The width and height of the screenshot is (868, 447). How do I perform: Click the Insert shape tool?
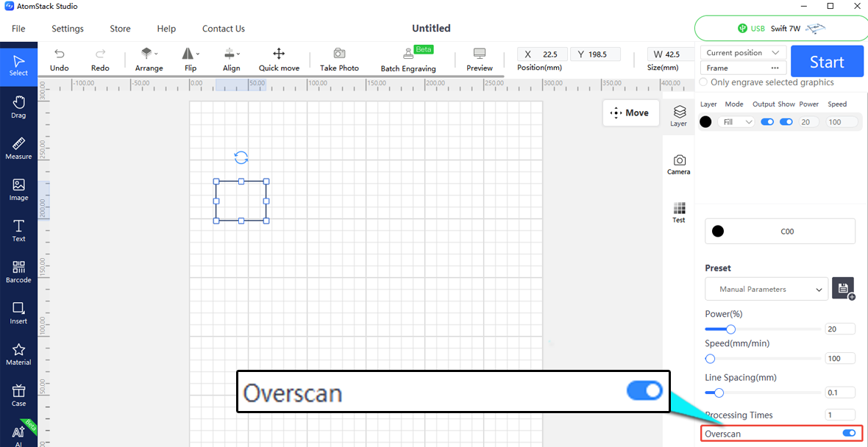(19, 313)
